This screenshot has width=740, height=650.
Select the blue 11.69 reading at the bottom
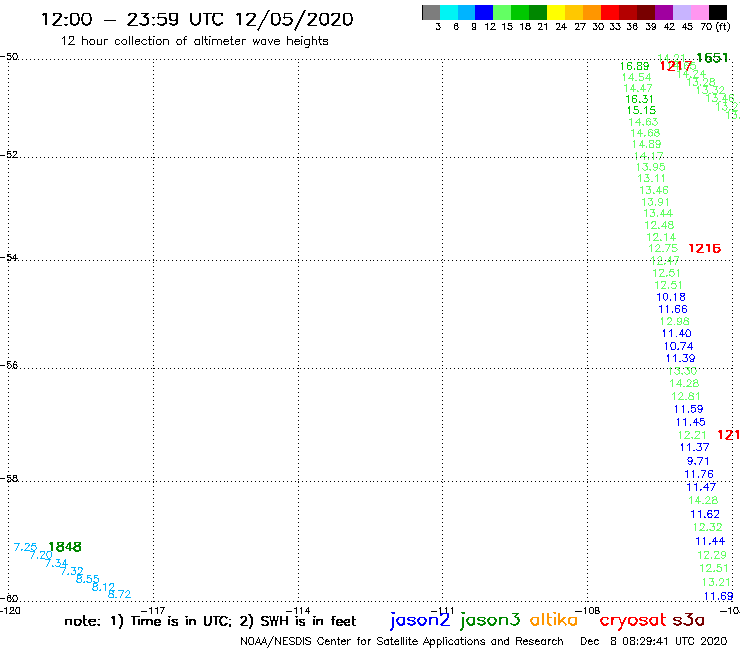(x=718, y=597)
